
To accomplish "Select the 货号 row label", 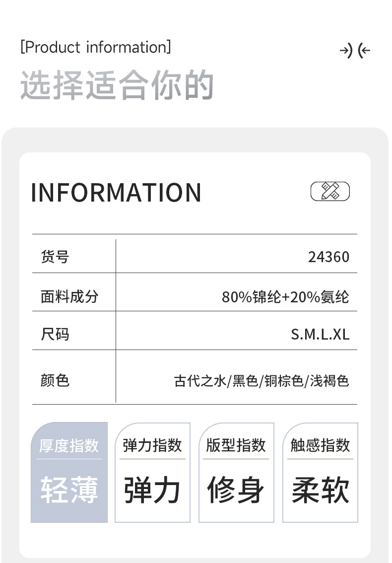I will point(55,257).
